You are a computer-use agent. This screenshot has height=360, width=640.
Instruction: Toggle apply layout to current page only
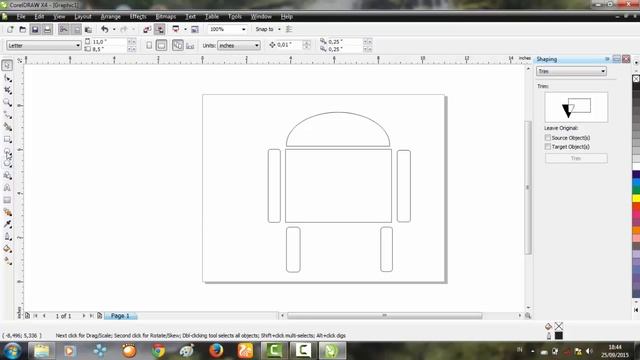coord(190,45)
